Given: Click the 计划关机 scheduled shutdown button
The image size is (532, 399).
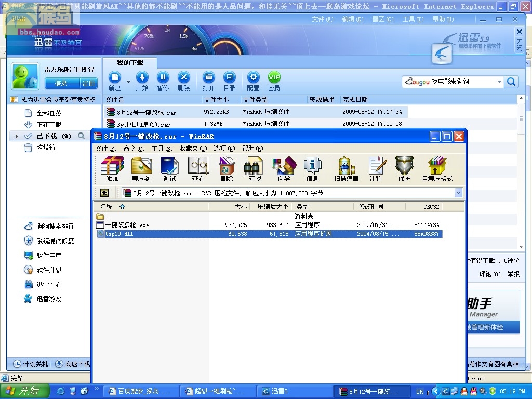Looking at the screenshot, I should click(31, 364).
